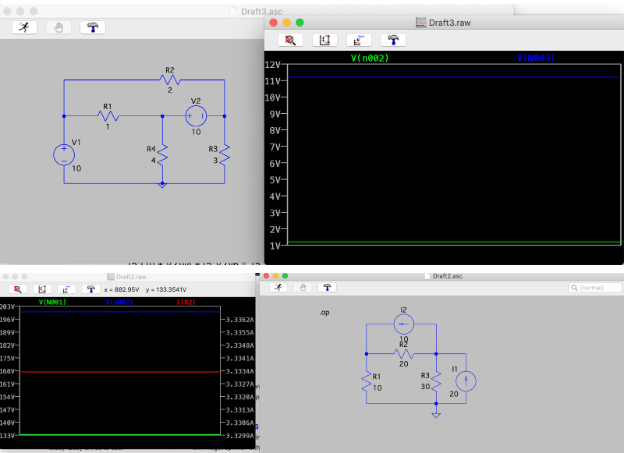
Task: Run simulation in Draft2.asc window
Action: click(278, 287)
